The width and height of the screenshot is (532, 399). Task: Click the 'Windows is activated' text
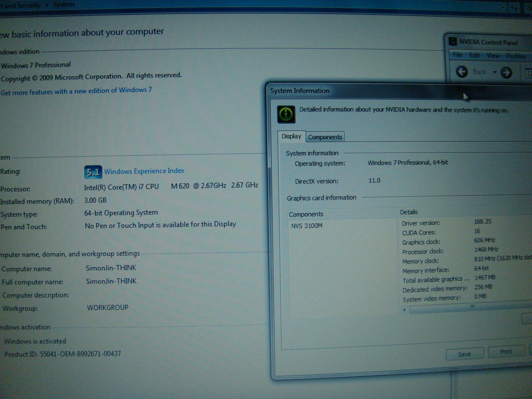(x=35, y=341)
